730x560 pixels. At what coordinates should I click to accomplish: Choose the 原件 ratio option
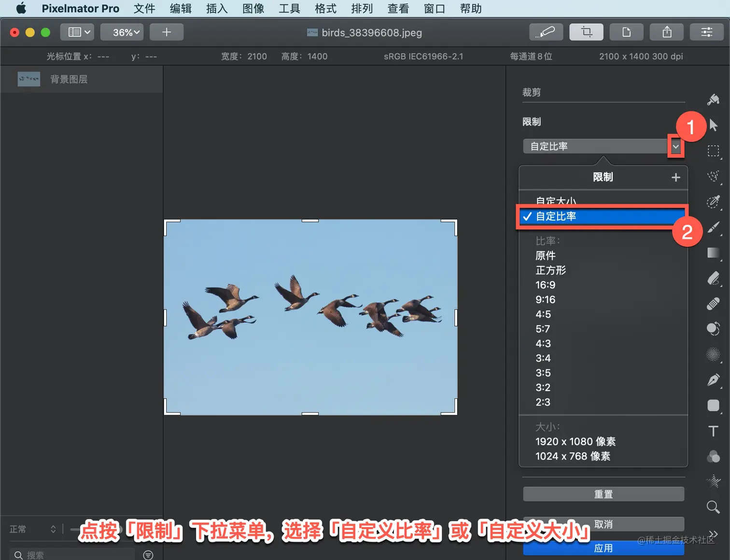coord(546,255)
